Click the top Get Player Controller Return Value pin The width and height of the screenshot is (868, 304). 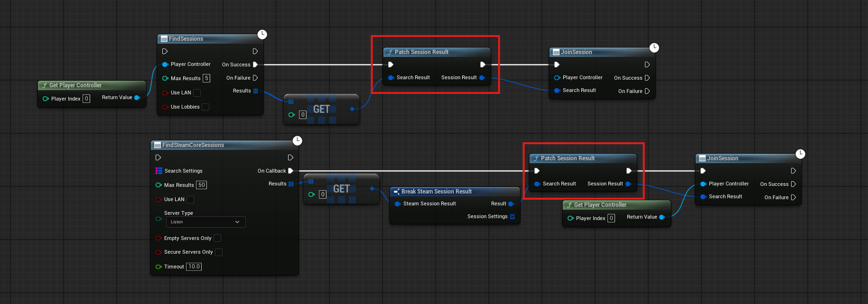(137, 98)
